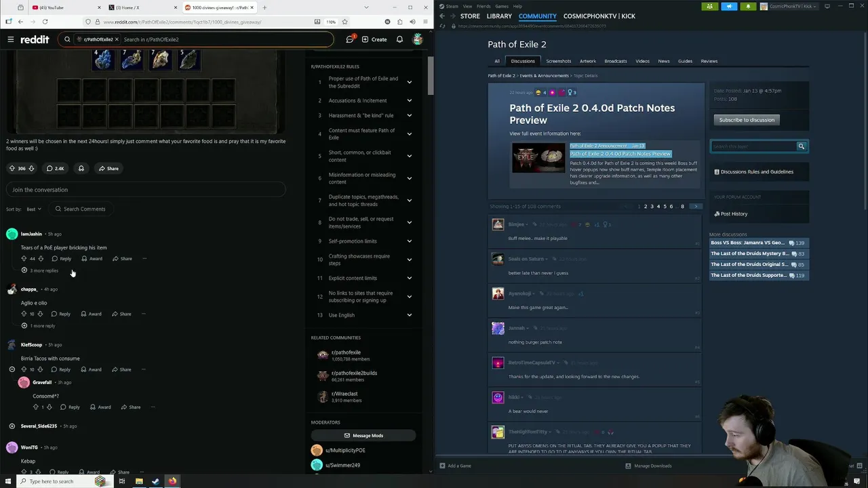Remove r/PathOfExile2 filter from search box
This screenshot has height=488, width=868.
117,39
